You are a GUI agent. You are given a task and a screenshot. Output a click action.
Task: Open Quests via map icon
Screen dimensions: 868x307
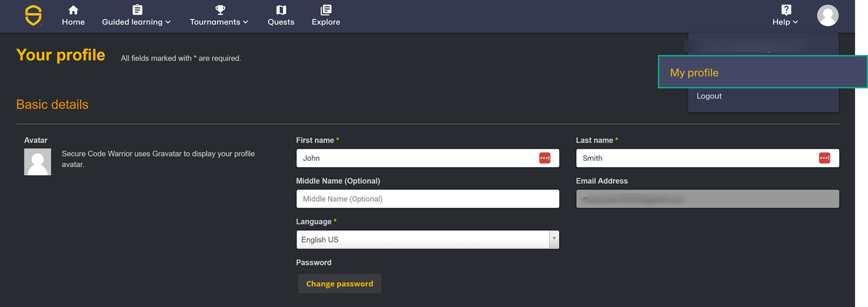281,10
